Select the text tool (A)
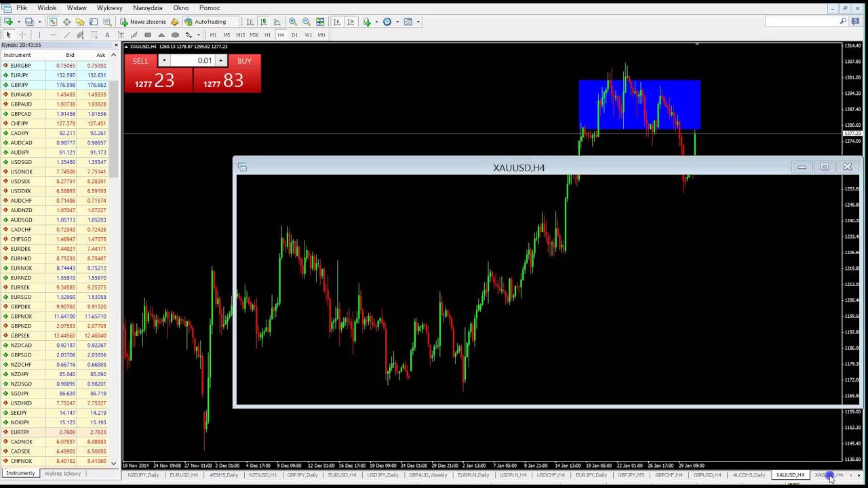868x488 pixels. [x=107, y=35]
